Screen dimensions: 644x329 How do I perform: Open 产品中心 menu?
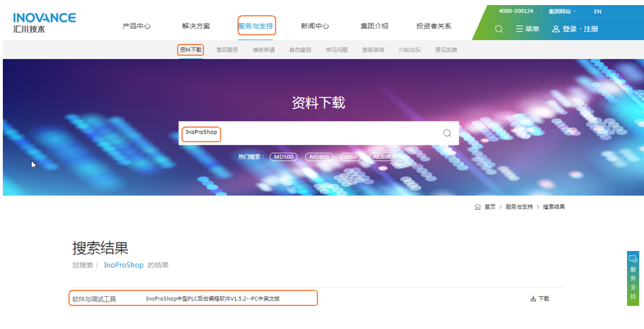pyautogui.click(x=136, y=26)
